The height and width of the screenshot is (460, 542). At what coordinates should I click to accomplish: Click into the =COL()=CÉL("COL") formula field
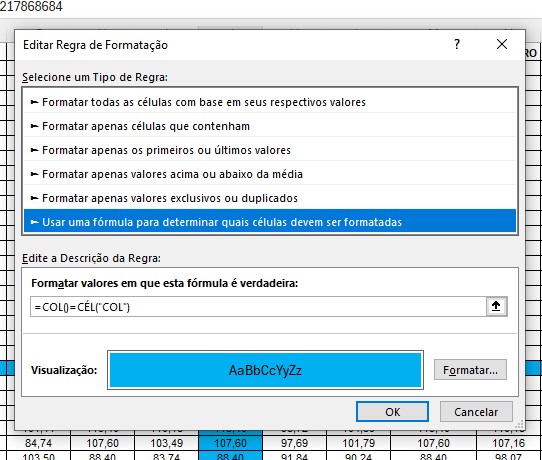tap(258, 307)
